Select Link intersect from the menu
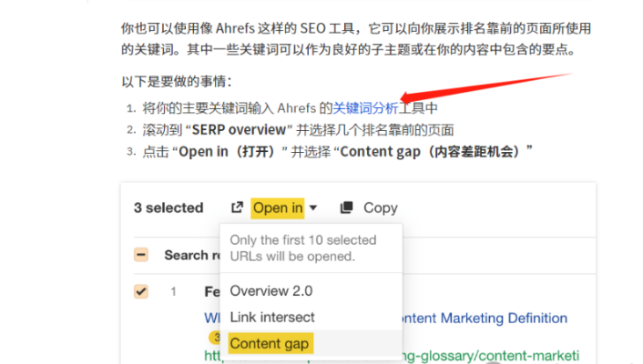 coord(272,317)
